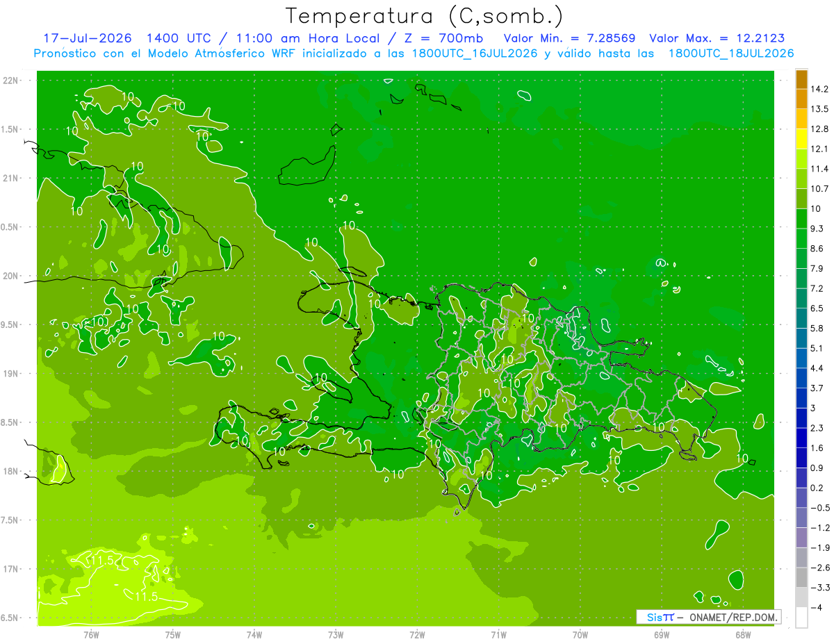Image resolution: width=834 pixels, height=644 pixels.
Task: Click the '1800UTC_16JUL2026' initialization time
Action: click(x=475, y=53)
